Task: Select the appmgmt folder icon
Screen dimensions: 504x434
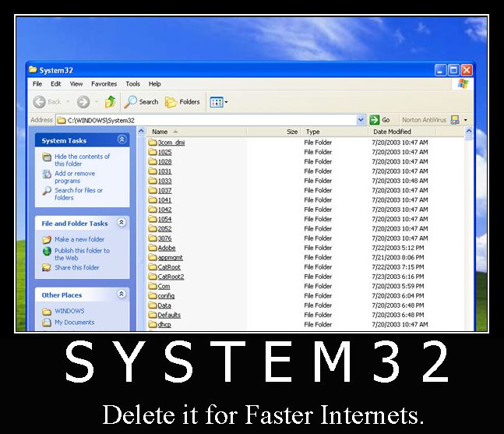Action: click(x=153, y=257)
